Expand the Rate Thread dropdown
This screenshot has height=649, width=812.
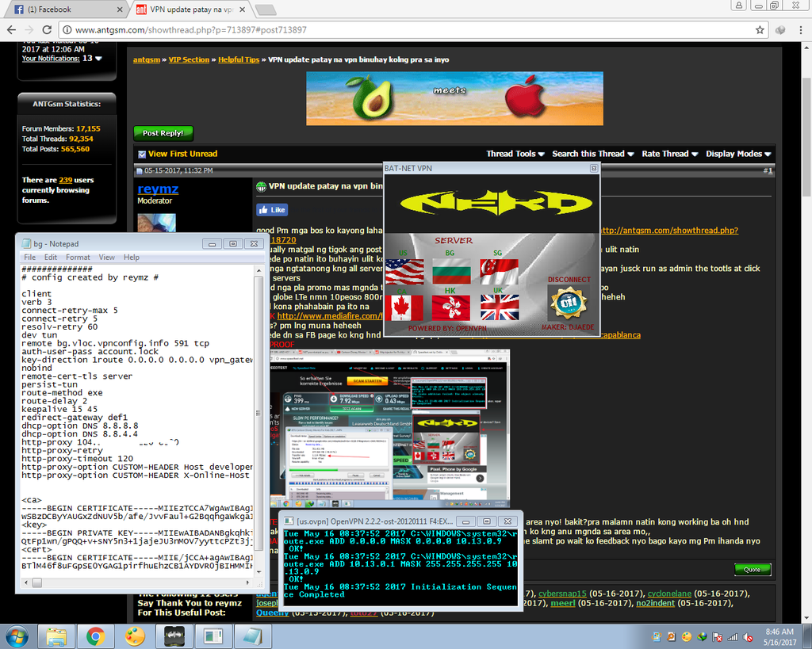670,154
